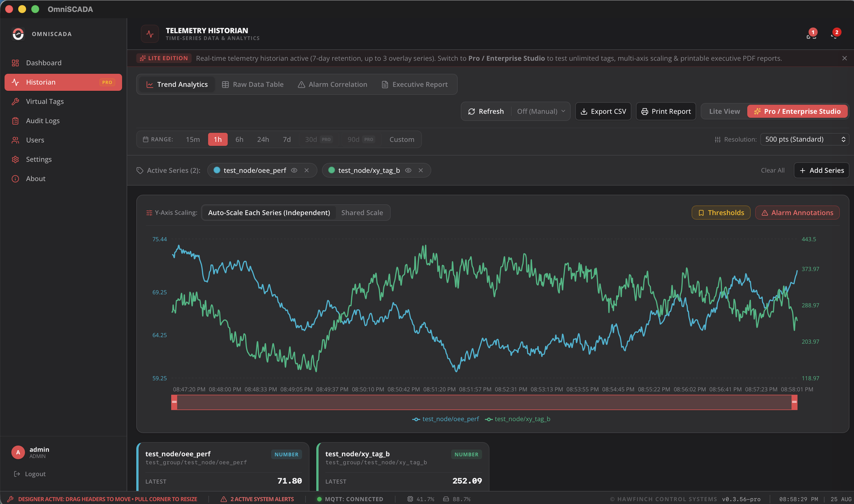
Task: Go to Audit Logs
Action: (63, 121)
